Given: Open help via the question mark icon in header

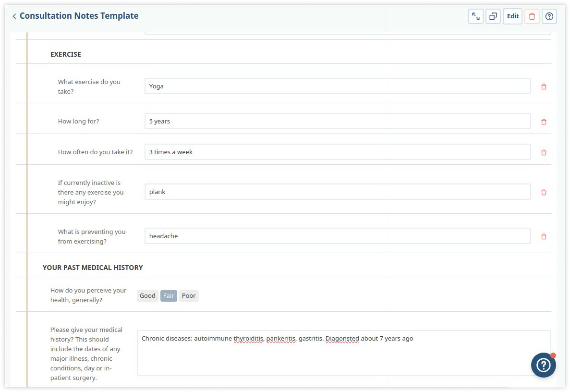Looking at the screenshot, I should coord(549,16).
